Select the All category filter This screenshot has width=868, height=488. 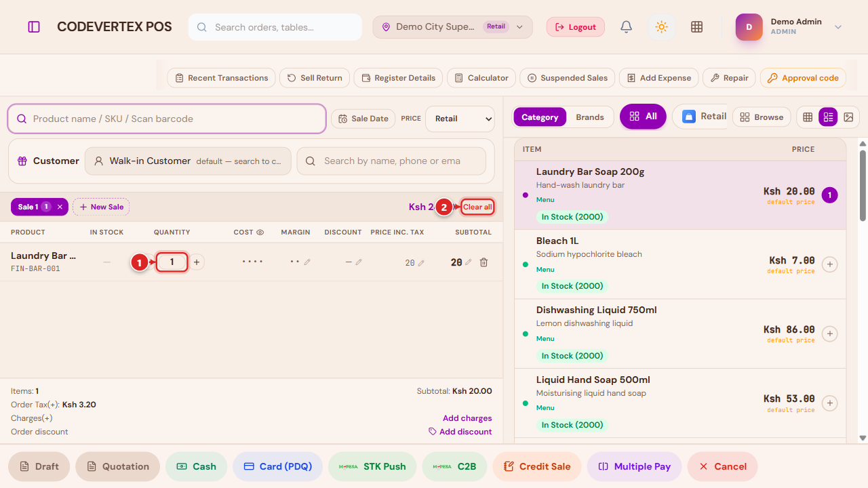(x=643, y=117)
